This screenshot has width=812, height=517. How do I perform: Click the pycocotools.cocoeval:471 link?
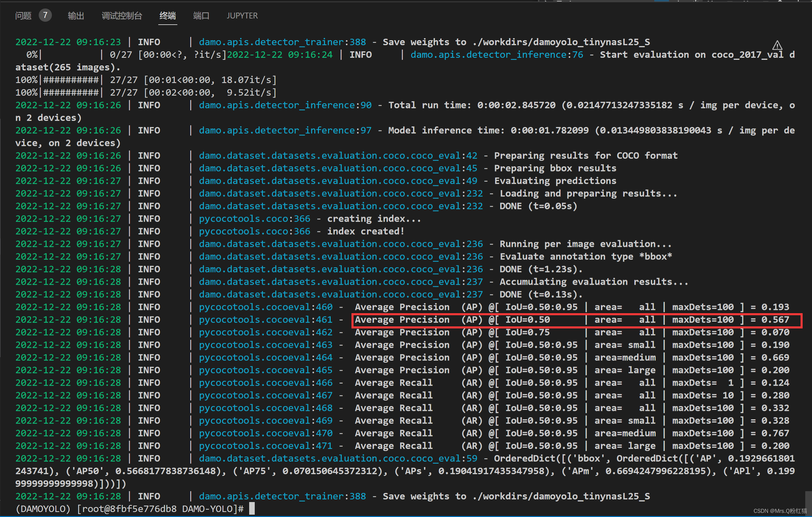pyautogui.click(x=265, y=446)
